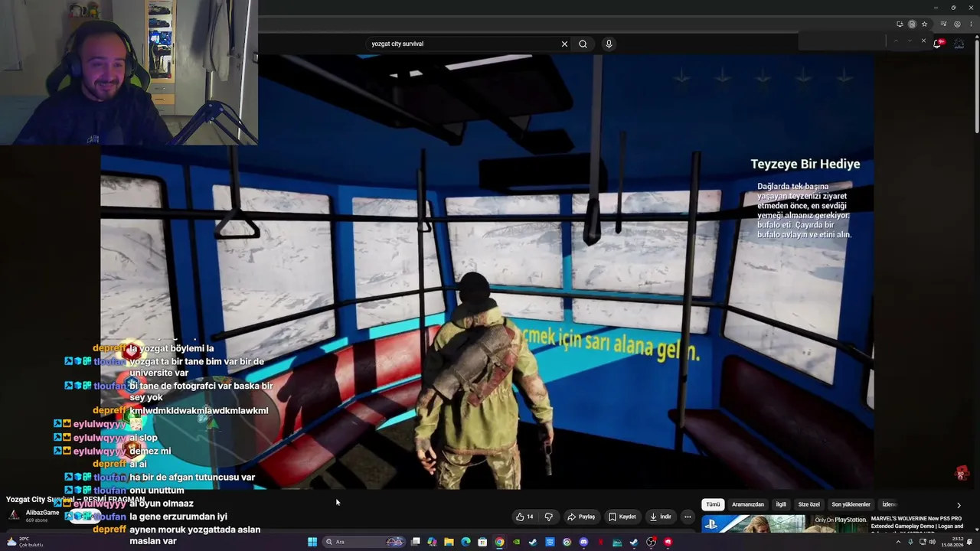This screenshot has height=551, width=980.
Task: Open OBS Studio from taskbar
Action: [651, 542]
